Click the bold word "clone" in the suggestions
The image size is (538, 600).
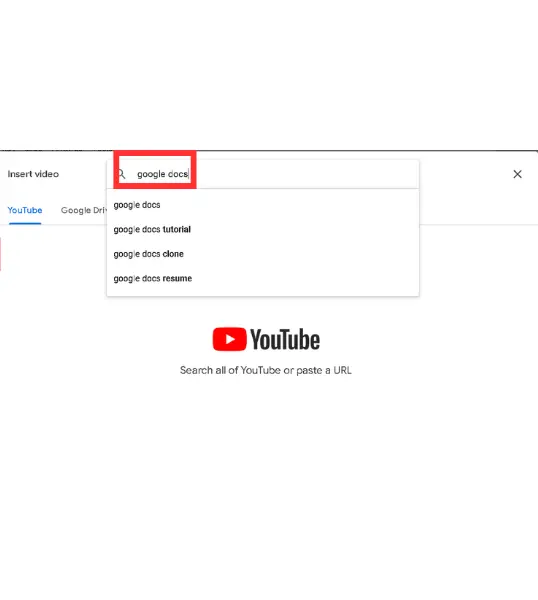click(173, 254)
